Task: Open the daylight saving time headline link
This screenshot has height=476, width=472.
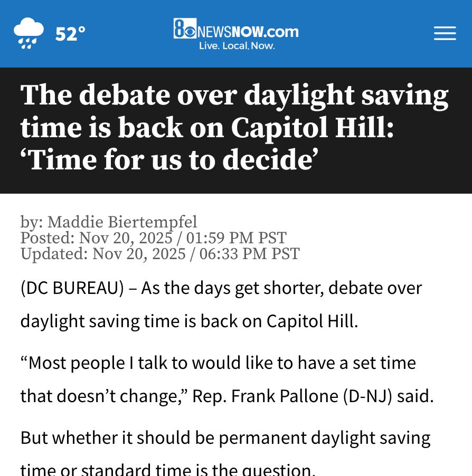Action: coord(234,127)
